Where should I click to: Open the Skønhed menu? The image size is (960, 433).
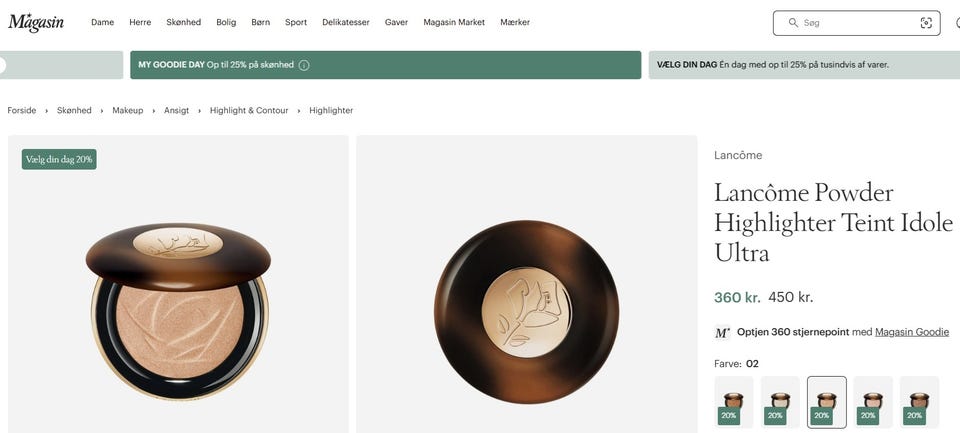[x=183, y=22]
